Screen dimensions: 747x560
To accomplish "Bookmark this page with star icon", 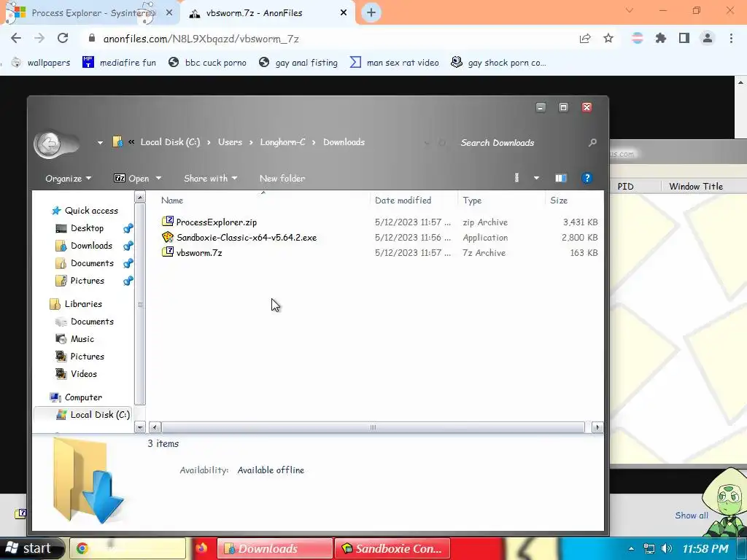I will point(608,39).
